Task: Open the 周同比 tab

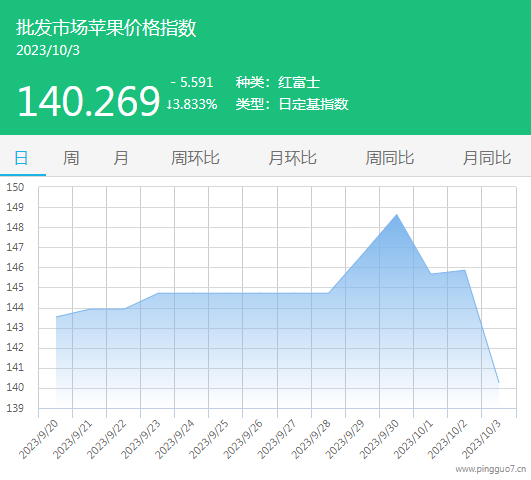Action: (390, 158)
